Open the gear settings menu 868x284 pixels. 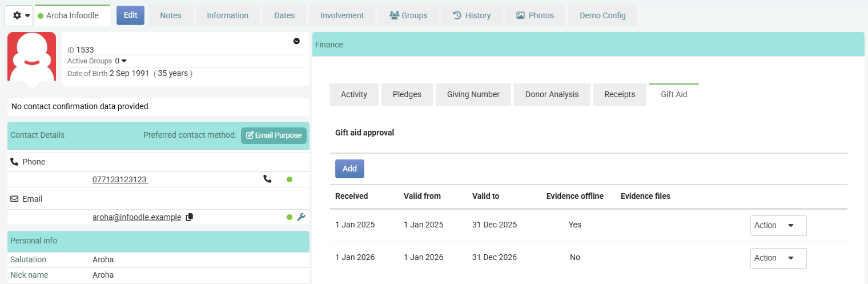tap(19, 15)
